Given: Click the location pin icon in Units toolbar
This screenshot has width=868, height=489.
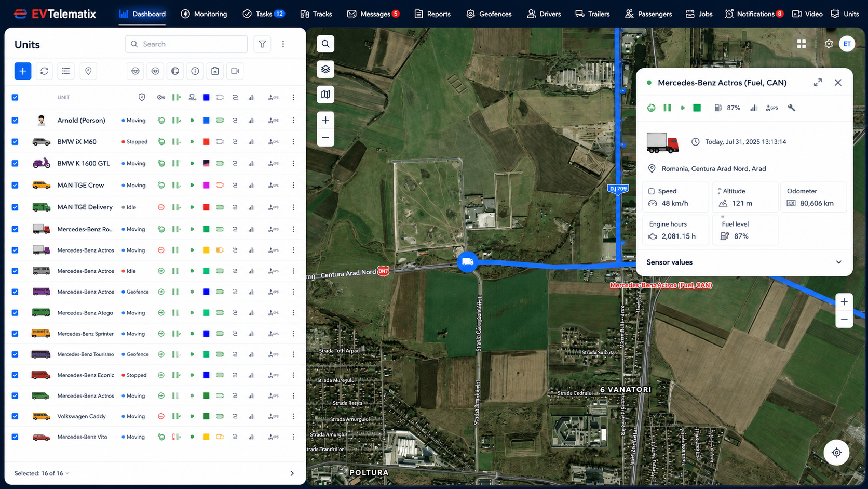Looking at the screenshot, I should [x=88, y=71].
